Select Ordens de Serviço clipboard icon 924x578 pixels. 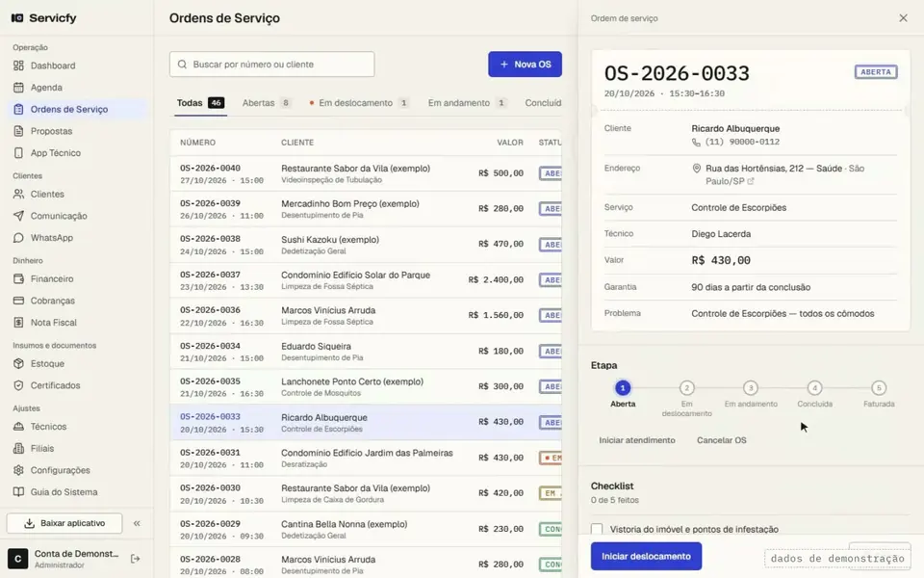18,109
